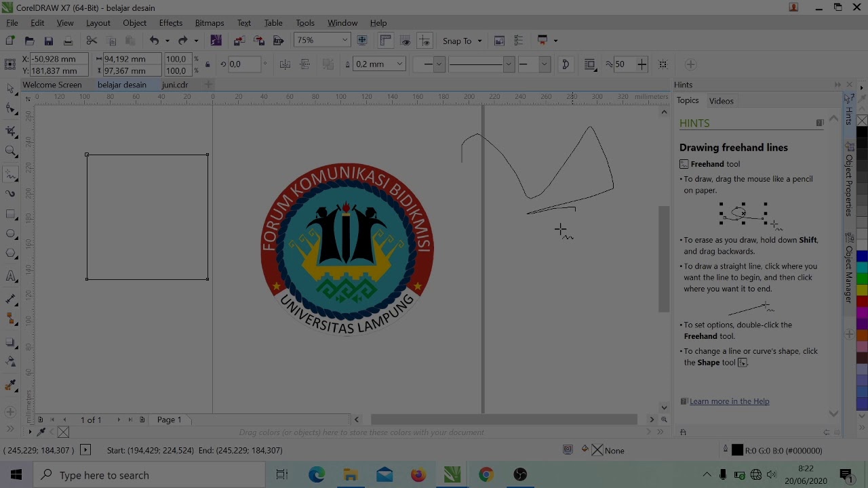Click the X position input field
This screenshot has height=488, width=868.
coord(58,59)
